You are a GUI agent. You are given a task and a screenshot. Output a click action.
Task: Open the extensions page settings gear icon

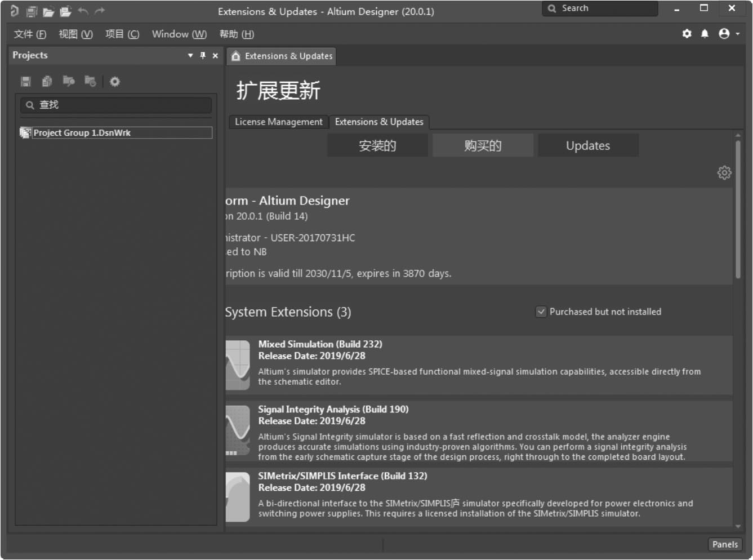pos(724,172)
